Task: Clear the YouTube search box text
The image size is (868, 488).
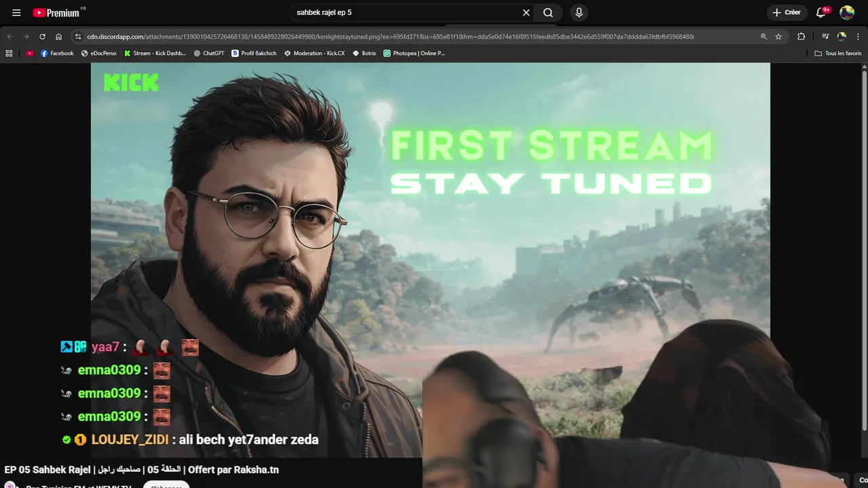Action: click(526, 12)
